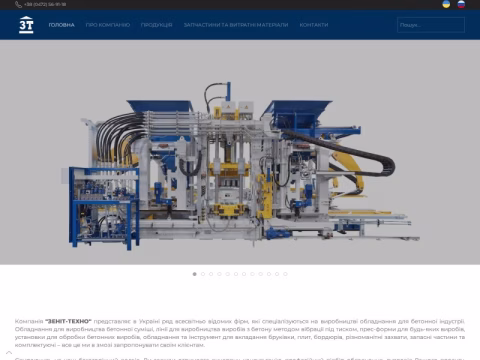This screenshot has height=360, width=480.
Task: Select the sixth slider dot
Action: (236, 274)
